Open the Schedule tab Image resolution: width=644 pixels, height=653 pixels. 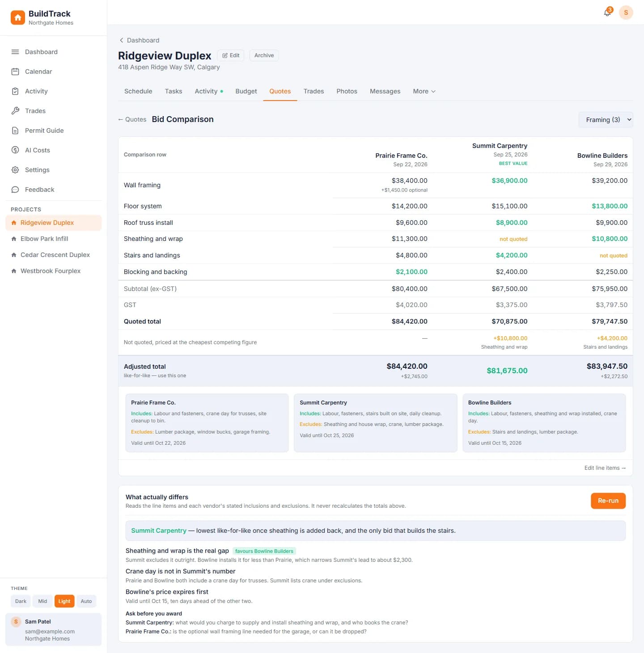[138, 91]
